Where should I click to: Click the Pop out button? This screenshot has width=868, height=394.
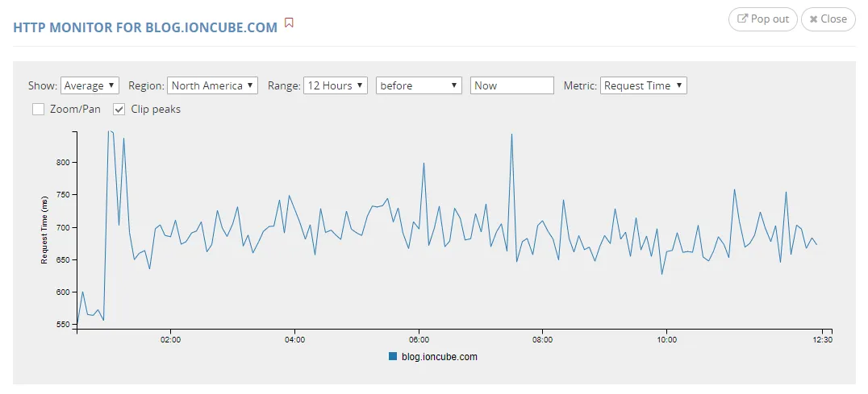tap(762, 19)
